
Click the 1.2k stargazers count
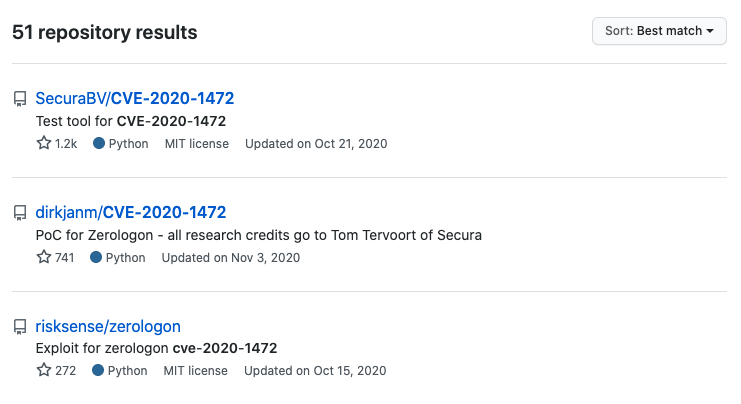(66, 144)
